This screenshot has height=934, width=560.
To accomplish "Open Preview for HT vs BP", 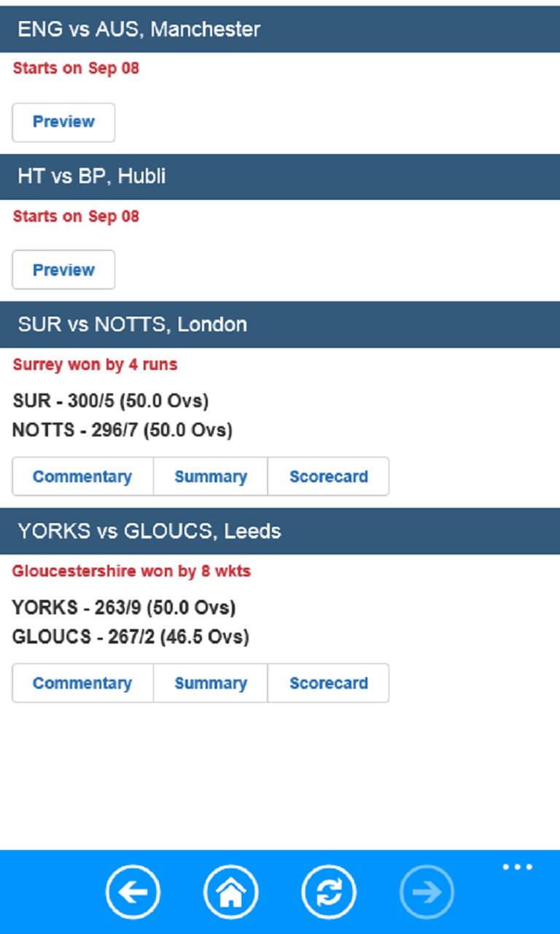I will [x=63, y=270].
